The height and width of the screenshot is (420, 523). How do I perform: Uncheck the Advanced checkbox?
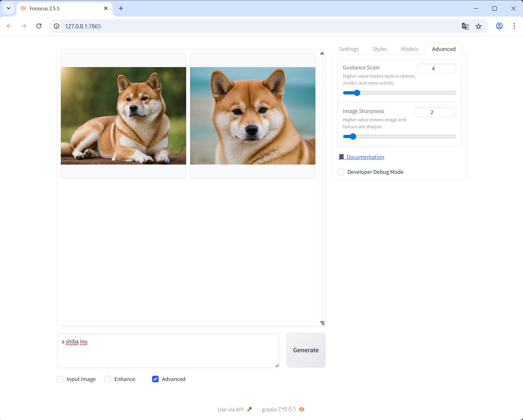(155, 379)
